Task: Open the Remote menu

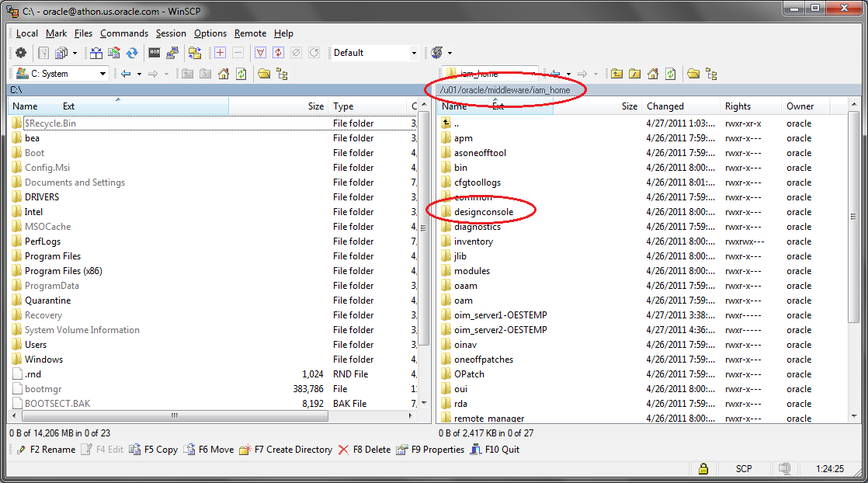Action: (x=250, y=33)
